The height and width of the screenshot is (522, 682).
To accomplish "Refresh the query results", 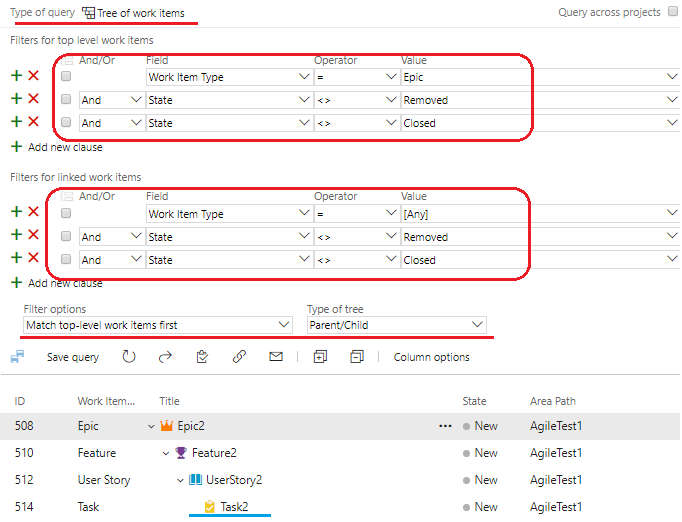I will [129, 357].
